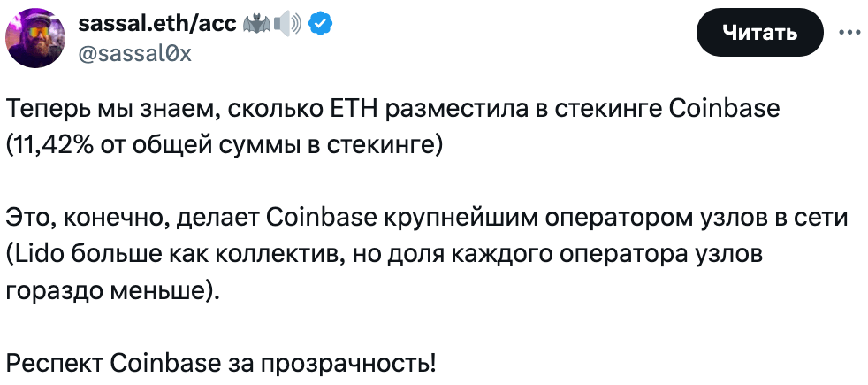Follow the account with the Читать button
Screen dimensions: 868x385
pyautogui.click(x=760, y=34)
